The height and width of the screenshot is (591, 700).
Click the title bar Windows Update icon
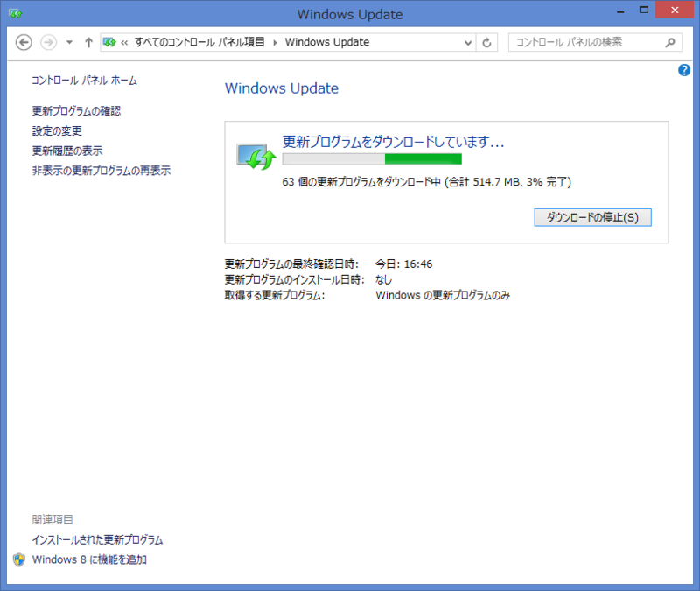15,14
